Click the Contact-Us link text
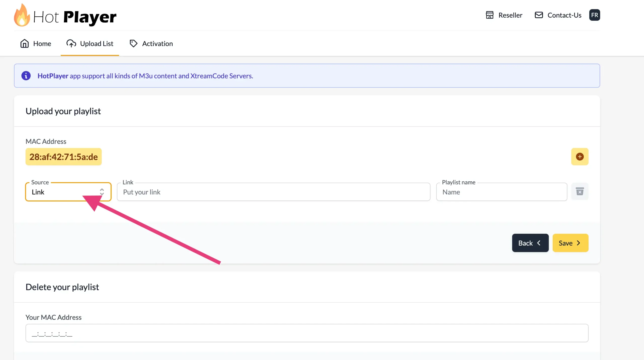This screenshot has height=360, width=644. [564, 15]
